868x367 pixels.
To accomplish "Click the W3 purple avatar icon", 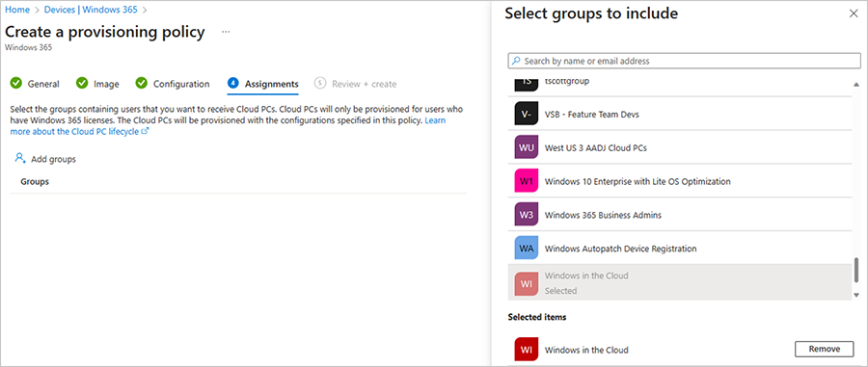I will click(x=527, y=215).
